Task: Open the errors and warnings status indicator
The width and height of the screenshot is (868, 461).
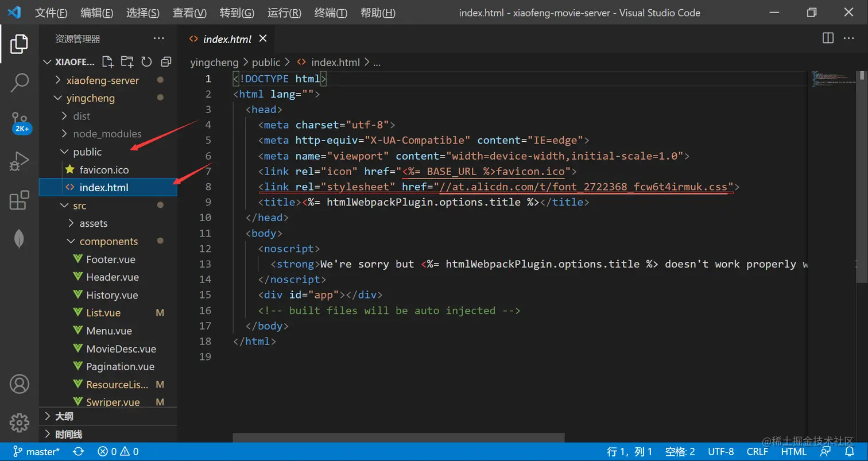Action: click(118, 452)
